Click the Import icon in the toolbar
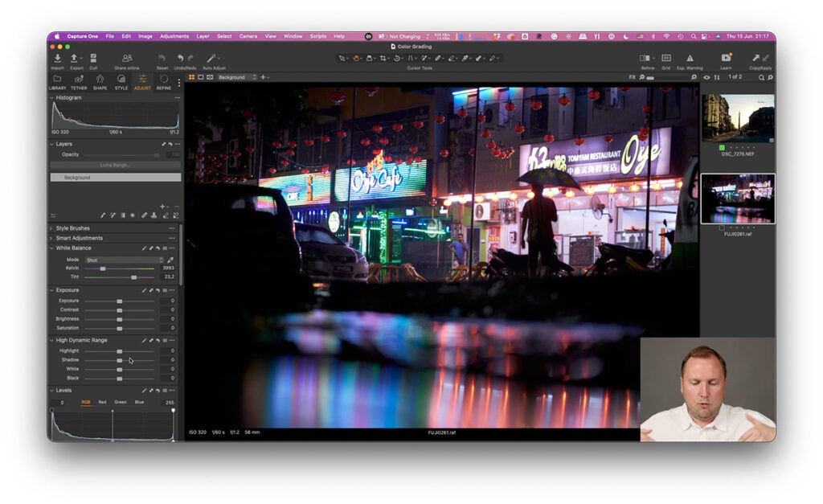The image size is (823, 504). (x=57, y=58)
